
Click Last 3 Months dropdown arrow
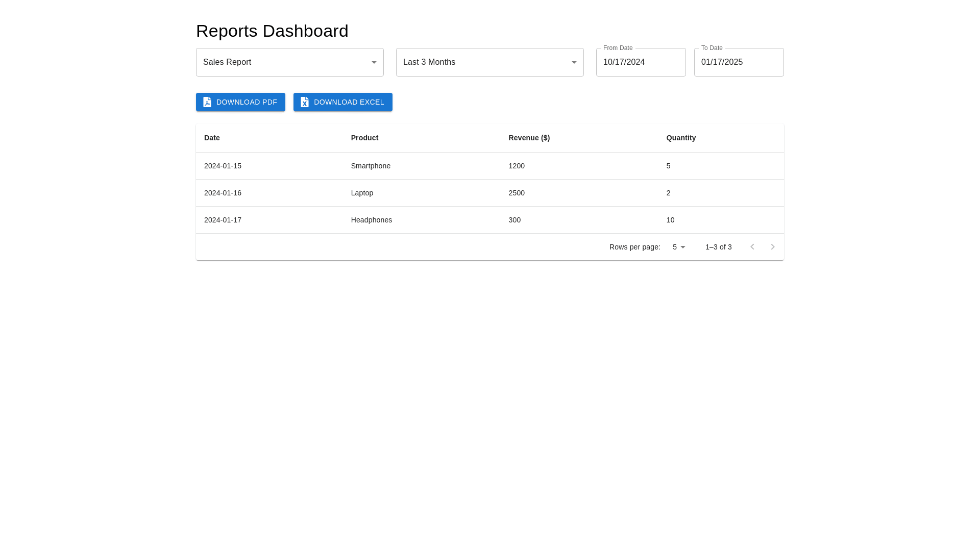click(x=574, y=62)
